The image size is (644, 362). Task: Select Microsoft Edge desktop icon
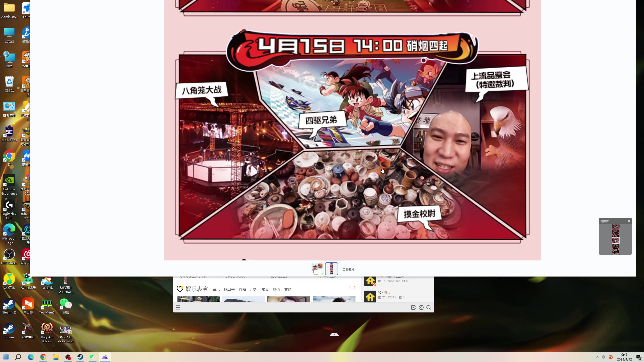pyautogui.click(x=9, y=234)
